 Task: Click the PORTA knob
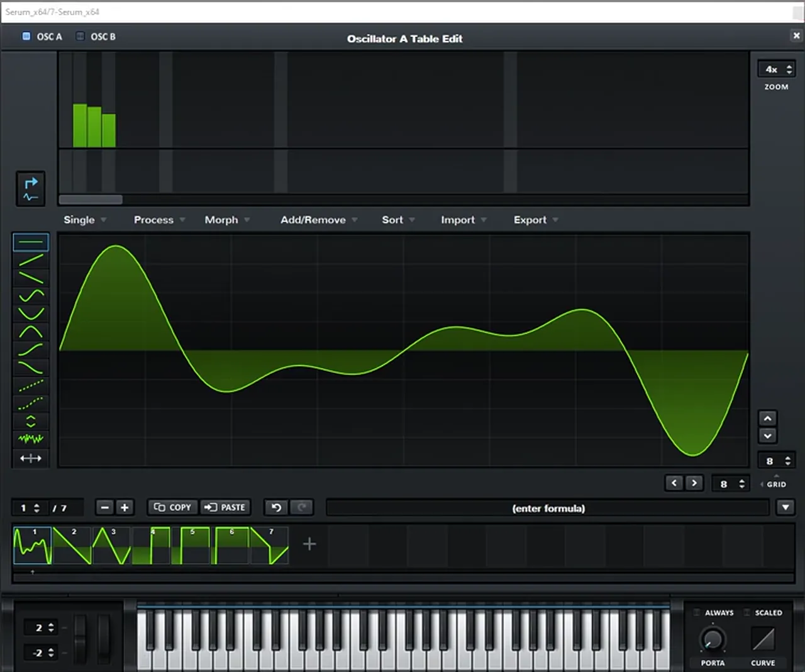point(713,639)
